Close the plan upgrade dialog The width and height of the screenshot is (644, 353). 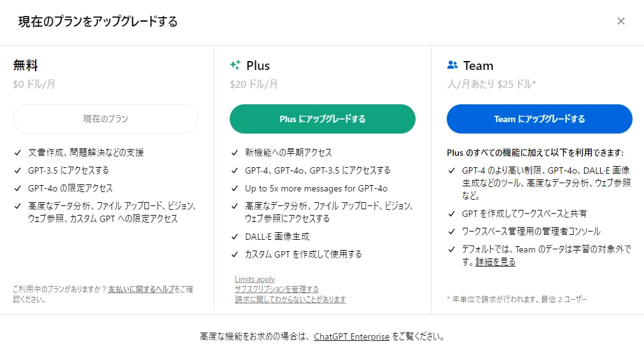[x=620, y=21]
